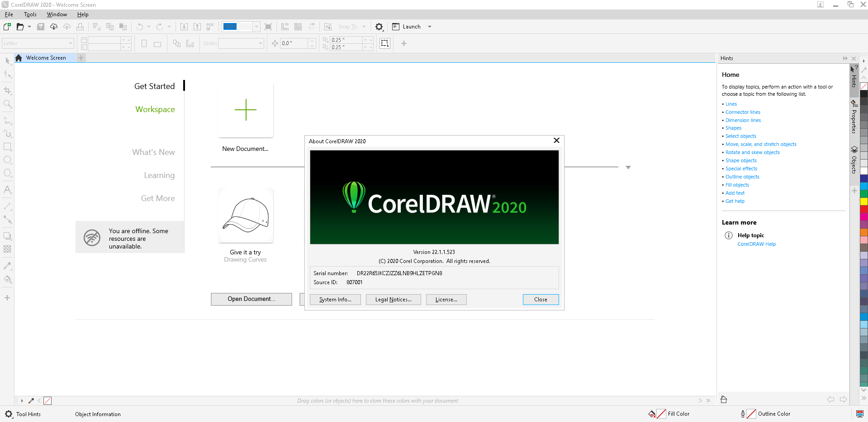Click the document palette eyedropper icon

tap(31, 401)
